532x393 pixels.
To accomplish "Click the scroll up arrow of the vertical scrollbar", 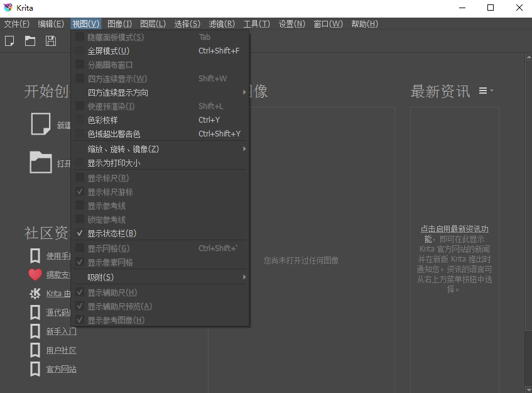I will [529, 57].
